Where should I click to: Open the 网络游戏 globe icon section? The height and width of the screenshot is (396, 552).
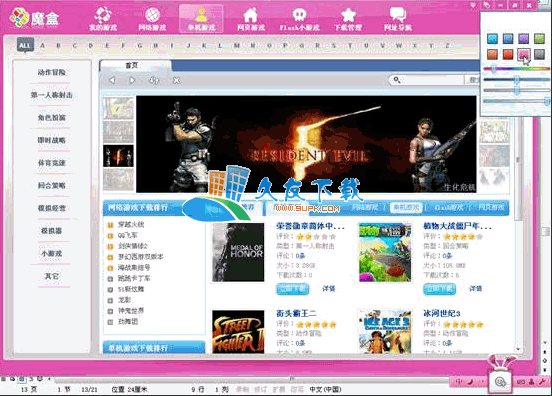[152, 18]
